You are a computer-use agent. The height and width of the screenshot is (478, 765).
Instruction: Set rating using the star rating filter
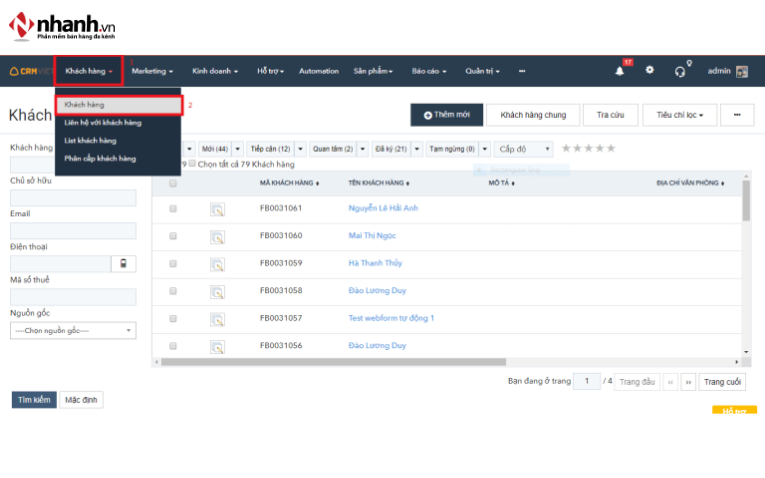pos(588,149)
